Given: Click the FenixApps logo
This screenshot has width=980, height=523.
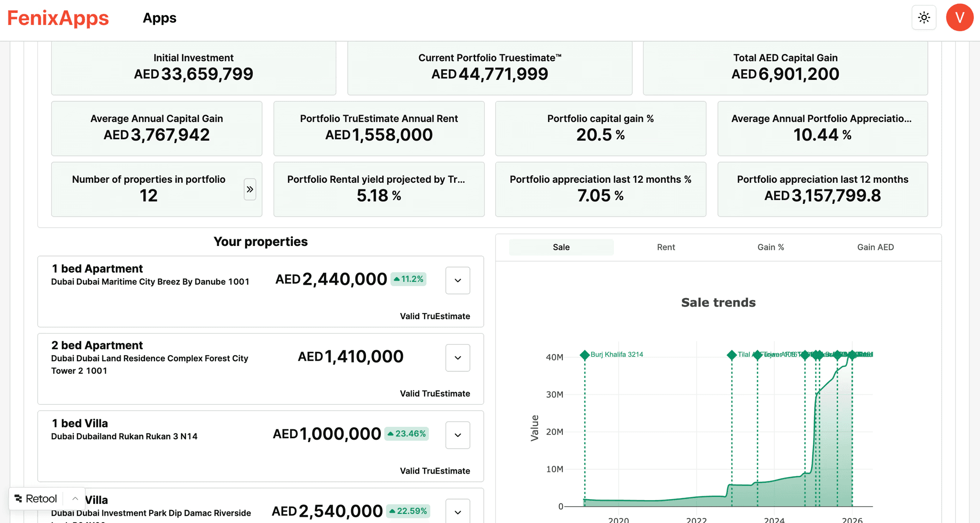Looking at the screenshot, I should click(57, 18).
